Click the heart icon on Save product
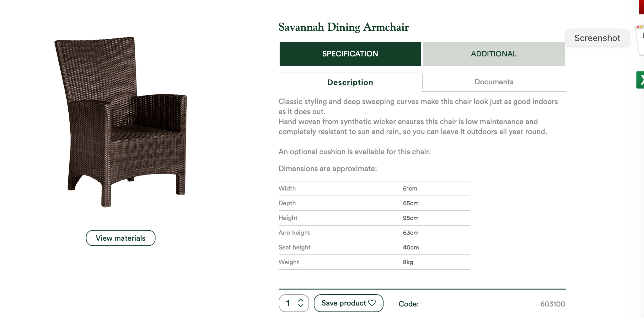Screen dimensions: 644x319 point(372,303)
